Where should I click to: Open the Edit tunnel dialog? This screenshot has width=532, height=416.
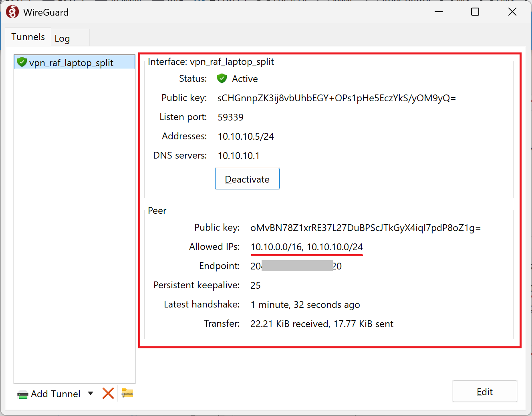[485, 391]
